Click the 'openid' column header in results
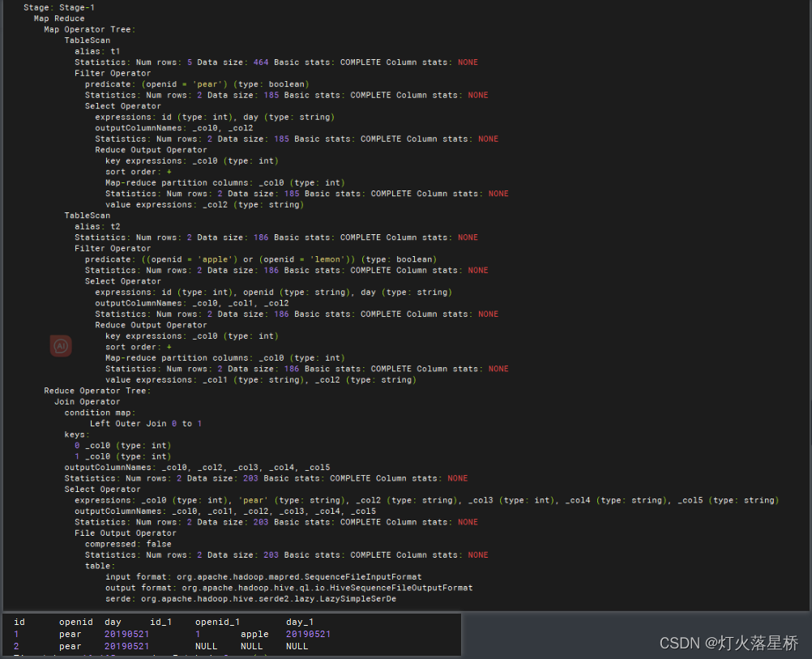The image size is (812, 659). click(76, 623)
